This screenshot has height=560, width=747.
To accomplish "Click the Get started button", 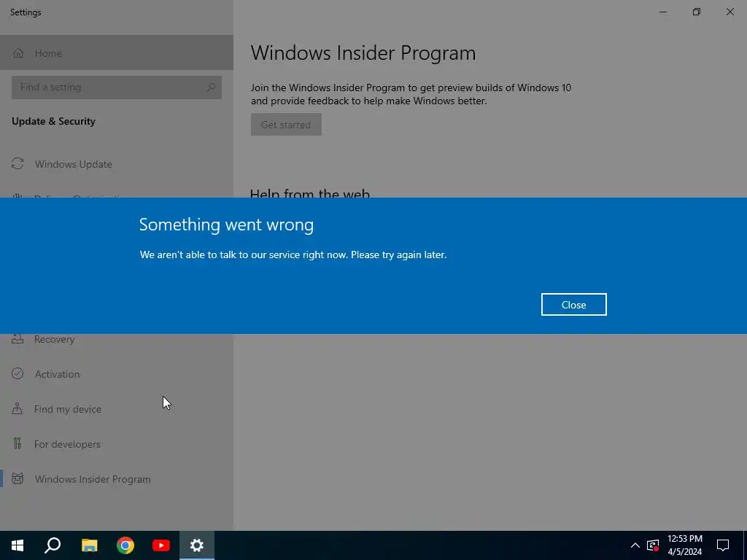I will point(286,125).
